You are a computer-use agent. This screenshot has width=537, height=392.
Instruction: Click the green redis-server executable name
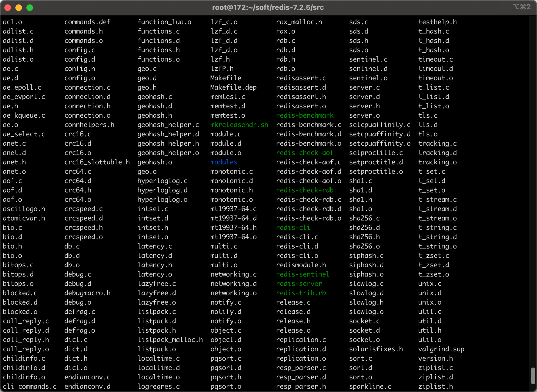[299, 284]
